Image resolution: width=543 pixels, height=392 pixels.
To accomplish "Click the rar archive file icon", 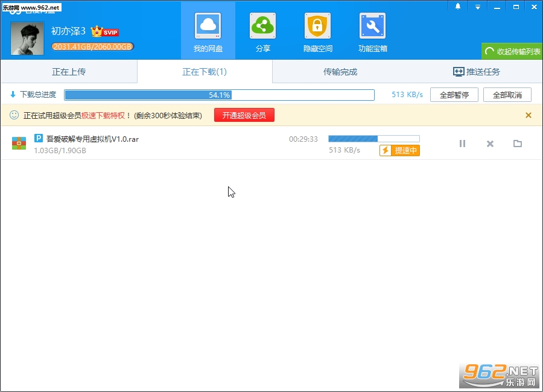I will 19,144.
